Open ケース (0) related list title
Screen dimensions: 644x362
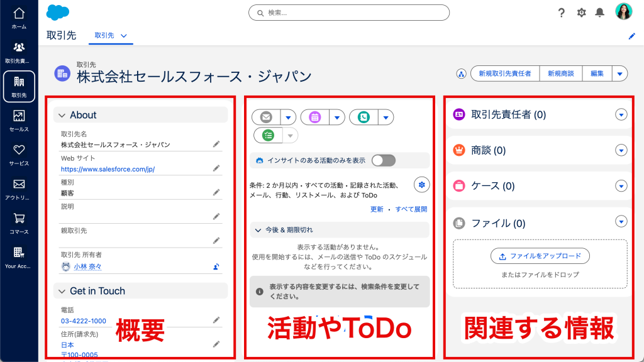click(493, 186)
